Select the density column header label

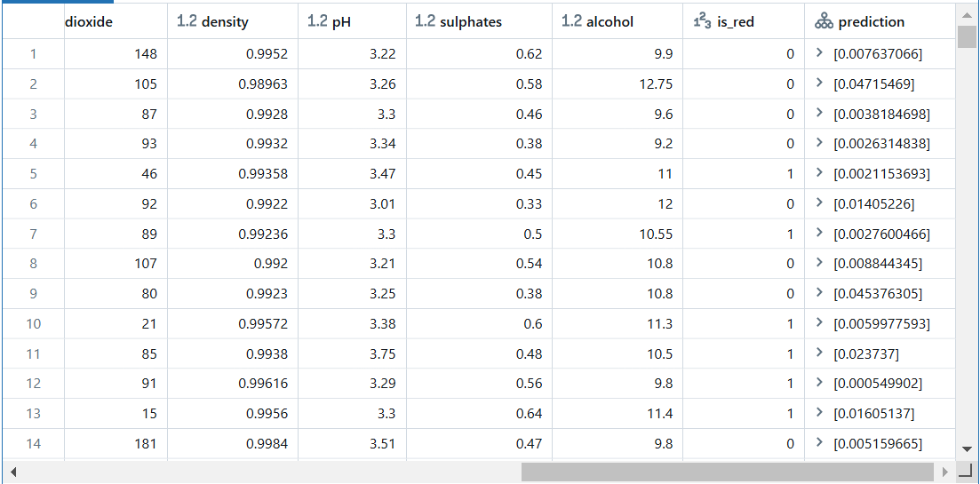pos(225,22)
